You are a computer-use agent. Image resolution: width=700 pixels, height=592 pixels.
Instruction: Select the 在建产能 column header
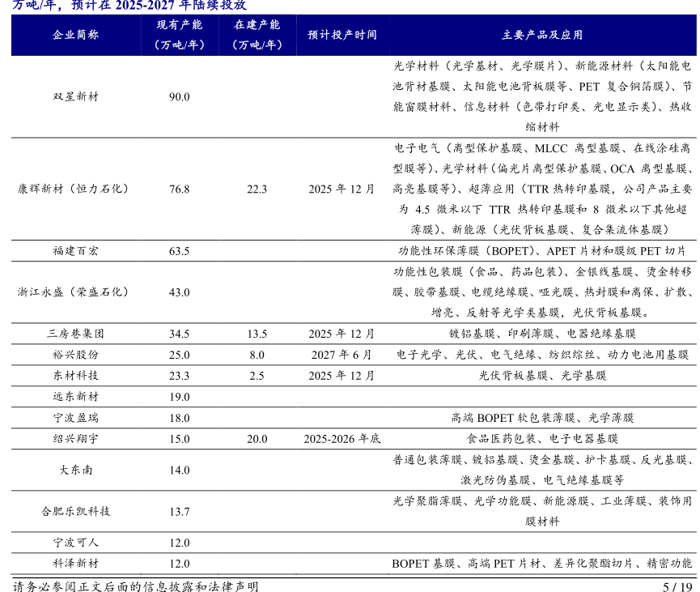click(x=257, y=35)
